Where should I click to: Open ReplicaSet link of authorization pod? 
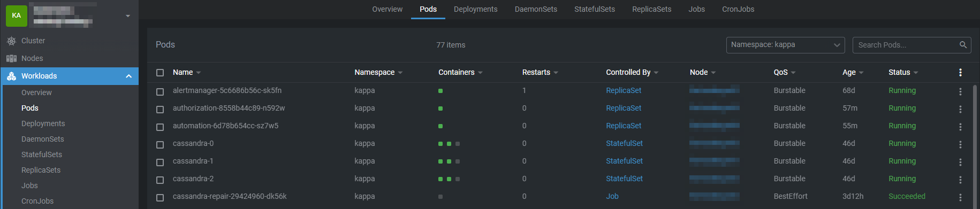pos(624,108)
